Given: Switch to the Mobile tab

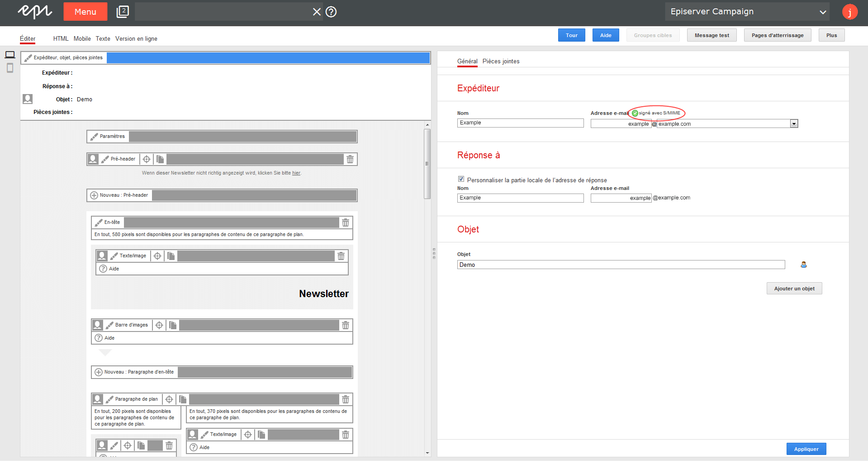Looking at the screenshot, I should coord(82,39).
